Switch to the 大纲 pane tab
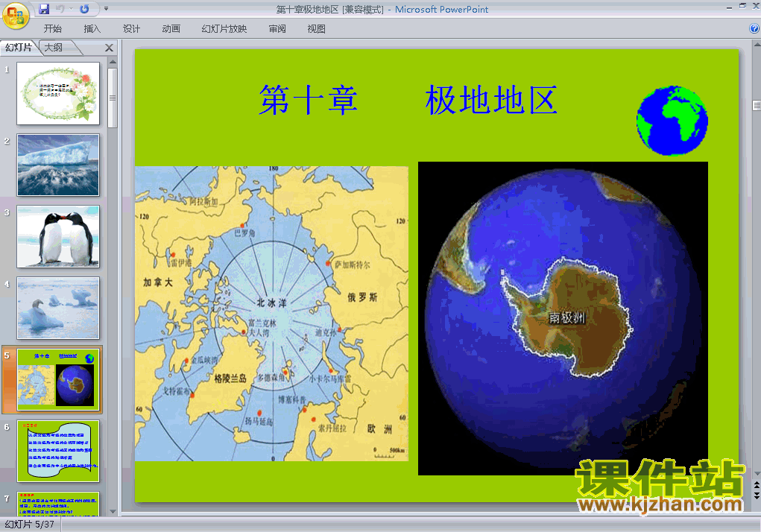Image resolution: width=761 pixels, height=532 pixels. pos(54,47)
